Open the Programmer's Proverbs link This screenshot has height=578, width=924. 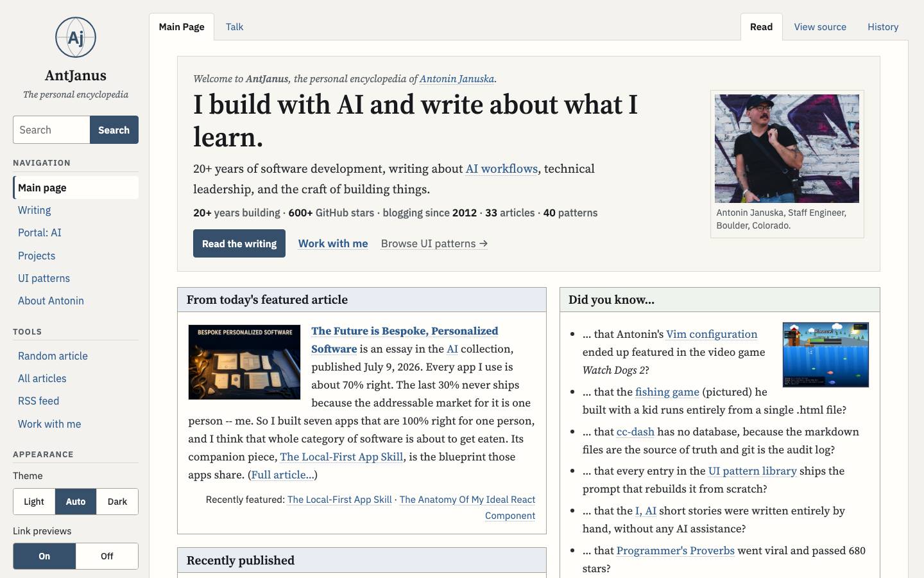[x=676, y=550]
